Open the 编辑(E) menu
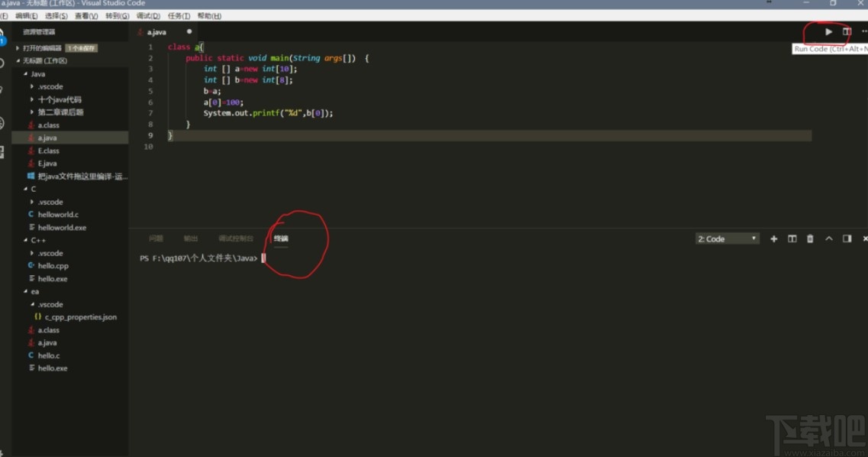Viewport: 868px width, 457px height. [27, 16]
